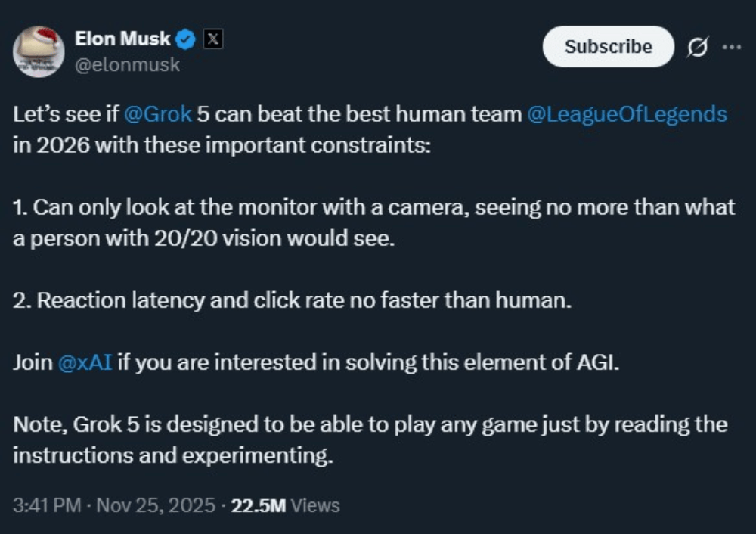Click the 3:41 PM post time
This screenshot has width=756, height=534.
[x=47, y=505]
